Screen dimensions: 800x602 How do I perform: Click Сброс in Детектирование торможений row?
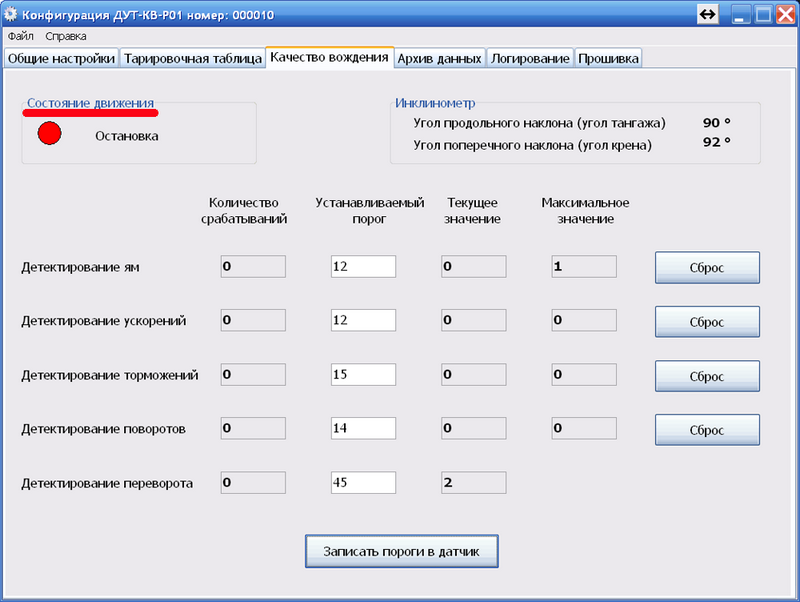(707, 376)
